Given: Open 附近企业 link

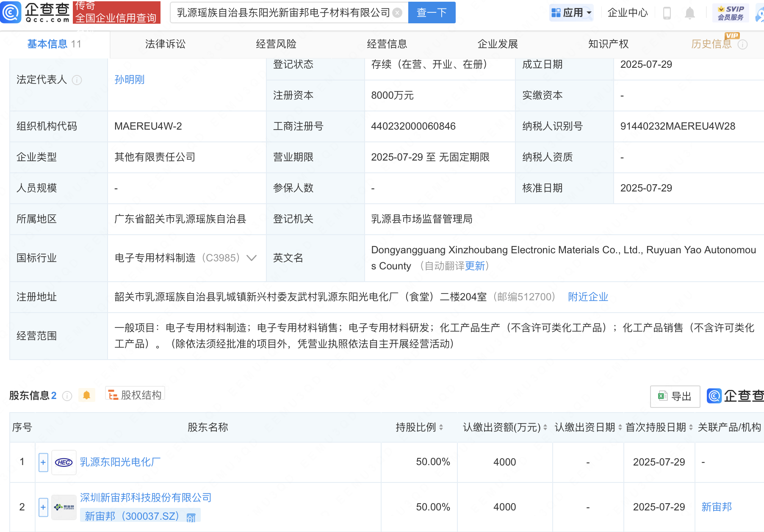Looking at the screenshot, I should [x=588, y=297].
